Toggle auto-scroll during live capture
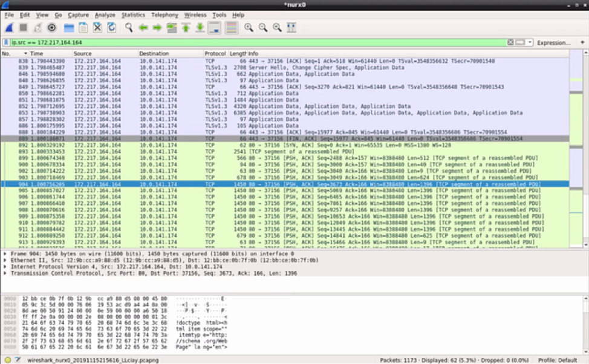 pos(215,27)
